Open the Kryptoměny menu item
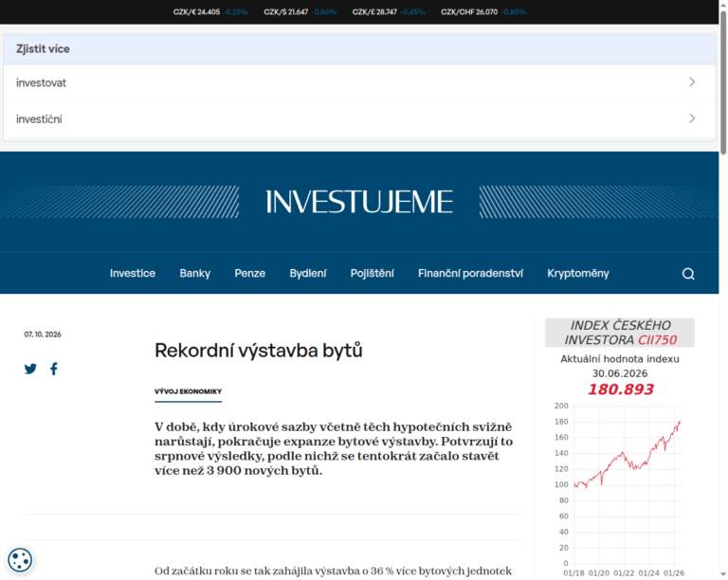This screenshot has width=728, height=580. [x=578, y=273]
